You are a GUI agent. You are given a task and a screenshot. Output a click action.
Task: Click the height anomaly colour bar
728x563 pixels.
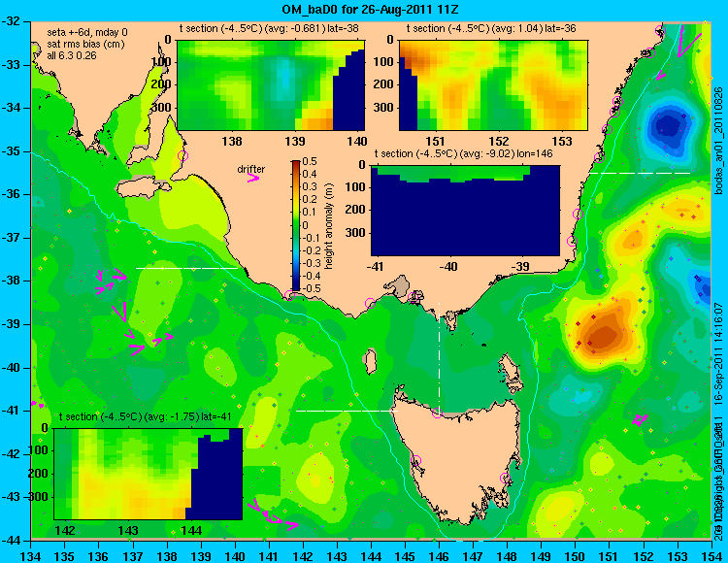pos(296,226)
